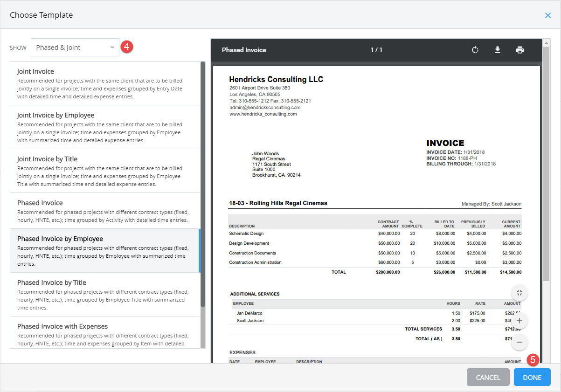561x392 pixels.
Task: Confirm selection with the Done button
Action: [x=532, y=378]
